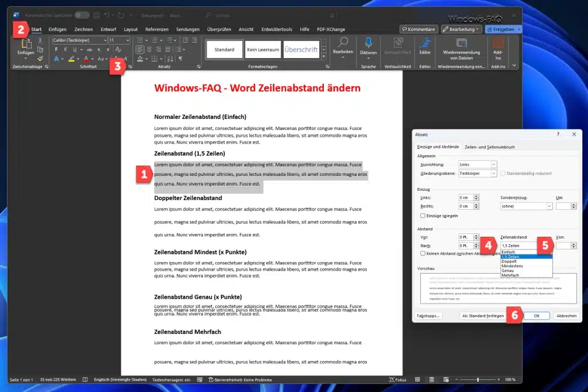Click the sort A-Z icon

pos(170,59)
